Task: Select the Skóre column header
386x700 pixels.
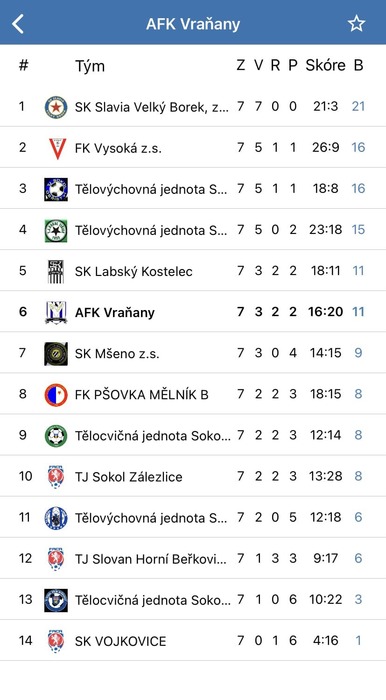Action: click(325, 66)
